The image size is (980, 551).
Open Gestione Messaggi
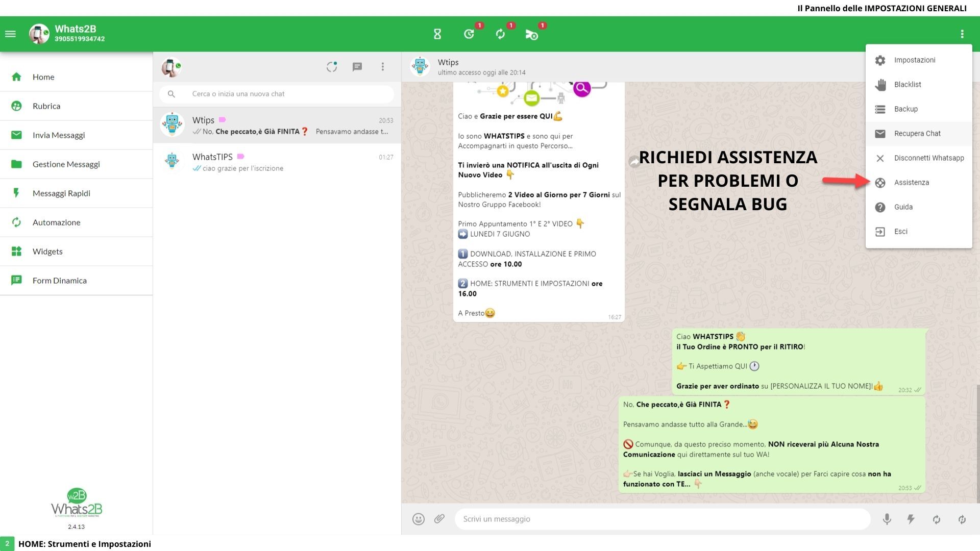click(77, 164)
